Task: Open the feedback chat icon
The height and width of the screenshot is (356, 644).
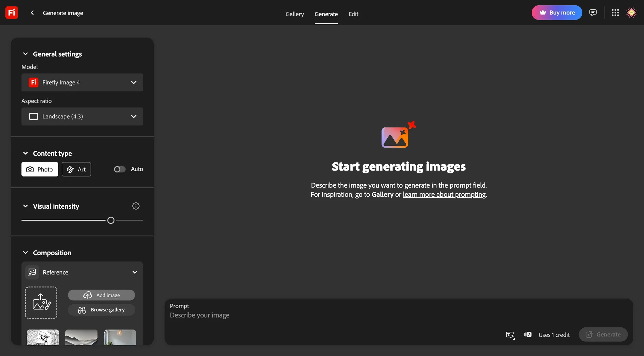Action: tap(593, 13)
